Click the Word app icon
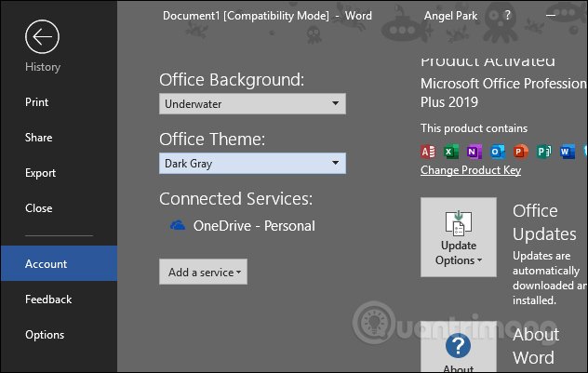This screenshot has height=373, width=588. [x=567, y=152]
